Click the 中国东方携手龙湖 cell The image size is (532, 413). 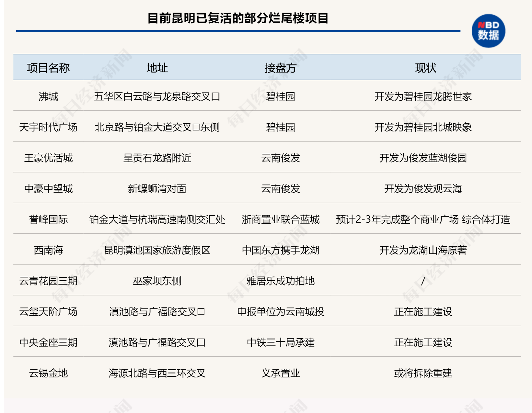point(281,250)
